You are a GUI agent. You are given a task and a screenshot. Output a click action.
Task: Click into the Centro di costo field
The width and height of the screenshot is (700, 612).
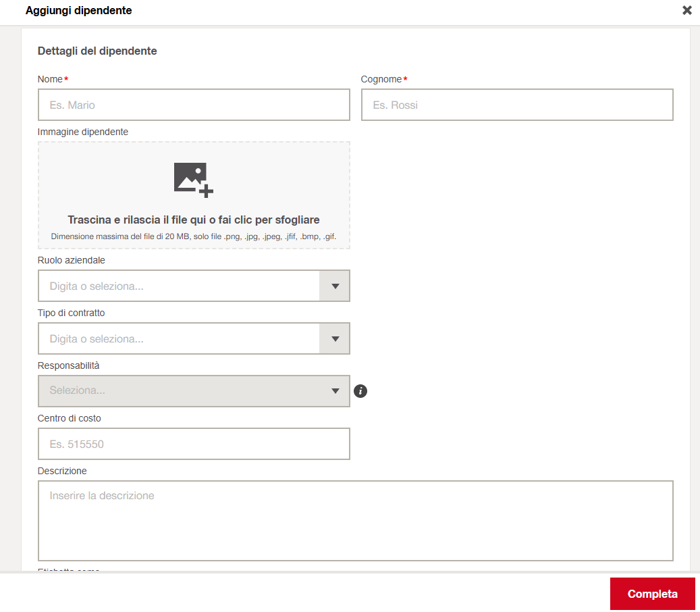coord(194,444)
